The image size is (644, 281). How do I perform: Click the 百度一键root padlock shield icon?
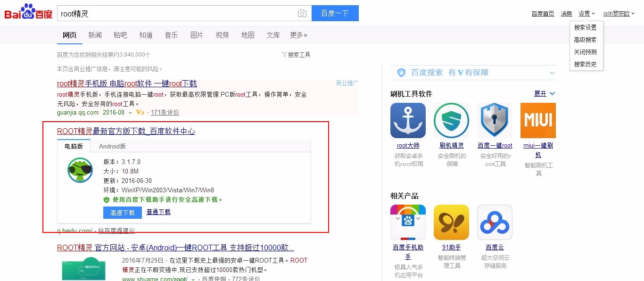tap(495, 120)
